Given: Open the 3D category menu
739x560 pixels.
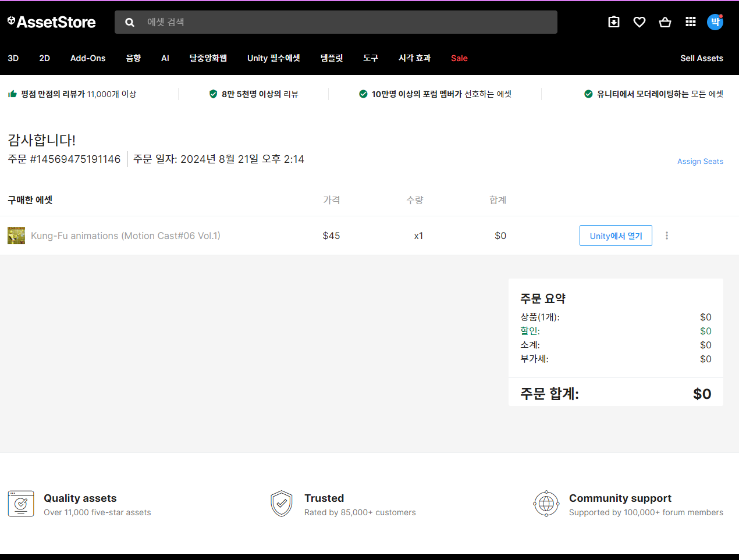Looking at the screenshot, I should coord(13,58).
